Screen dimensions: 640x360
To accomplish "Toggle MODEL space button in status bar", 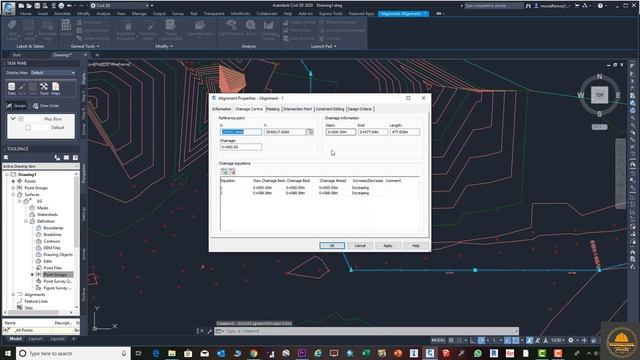I will [438, 340].
